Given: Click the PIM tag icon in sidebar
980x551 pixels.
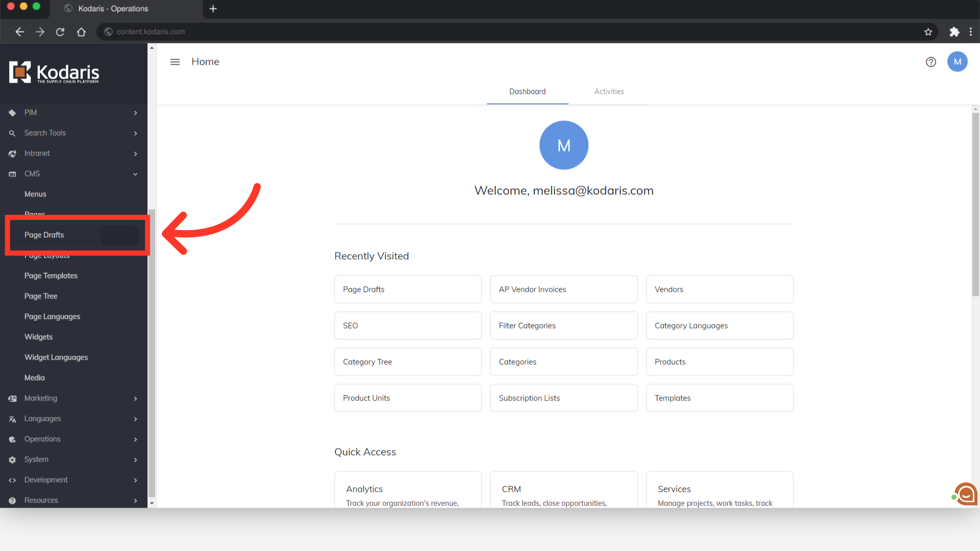Looking at the screenshot, I should (x=12, y=113).
